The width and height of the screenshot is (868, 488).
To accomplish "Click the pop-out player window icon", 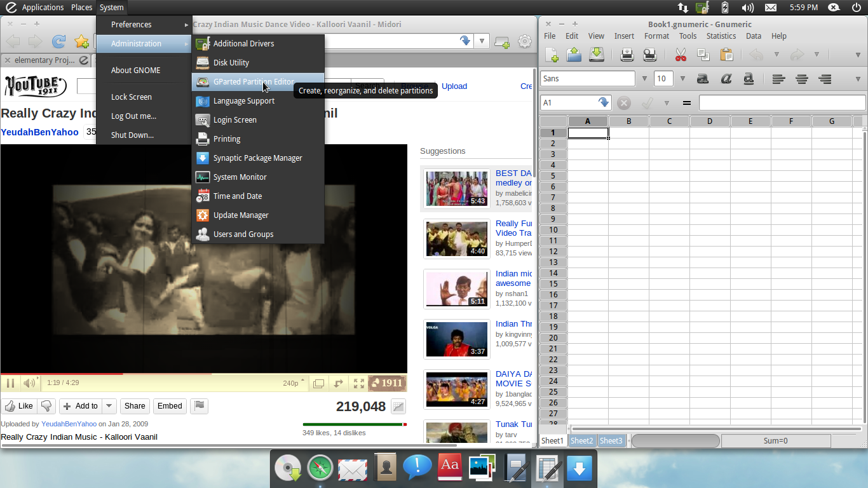I will pyautogui.click(x=318, y=383).
